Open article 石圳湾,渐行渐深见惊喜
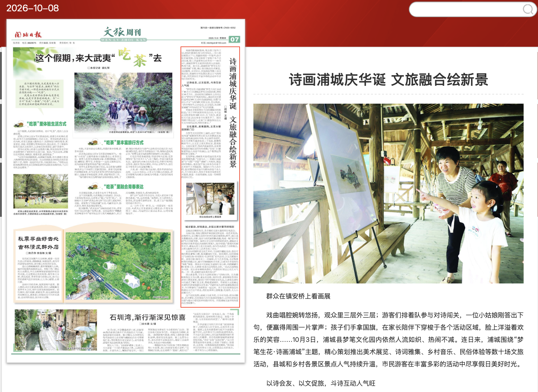 pyautogui.click(x=148, y=317)
